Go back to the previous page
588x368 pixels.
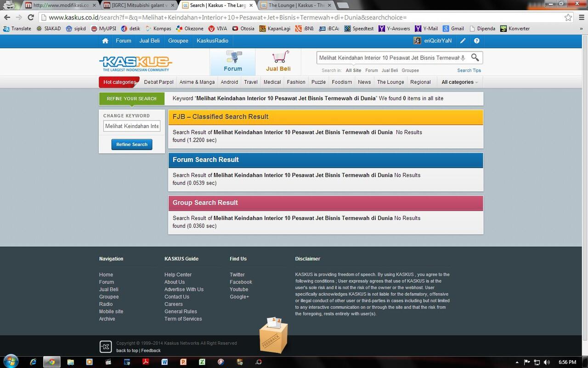(x=7, y=17)
